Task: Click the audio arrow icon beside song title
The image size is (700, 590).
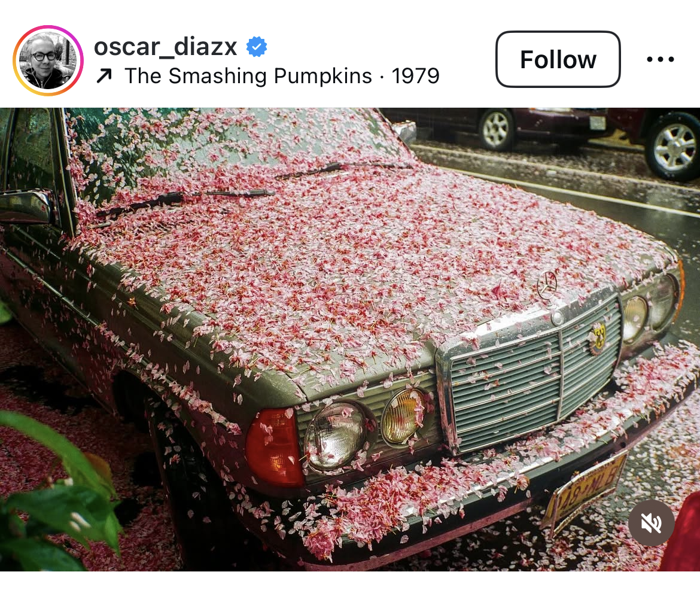Action: pos(104,76)
